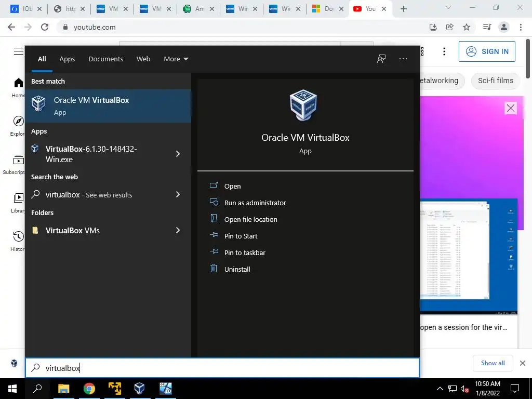Open VirtualBox from the taskbar
532x399 pixels.
(x=139, y=389)
